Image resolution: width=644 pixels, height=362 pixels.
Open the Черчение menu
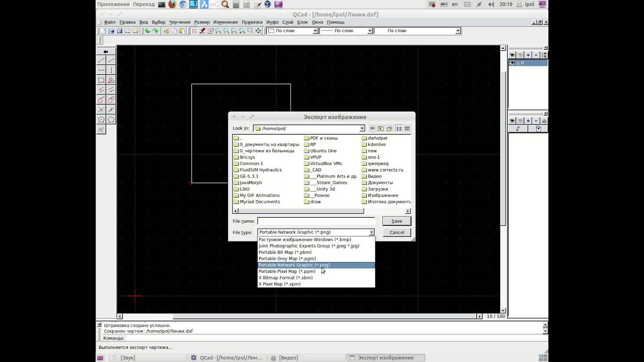(180, 22)
